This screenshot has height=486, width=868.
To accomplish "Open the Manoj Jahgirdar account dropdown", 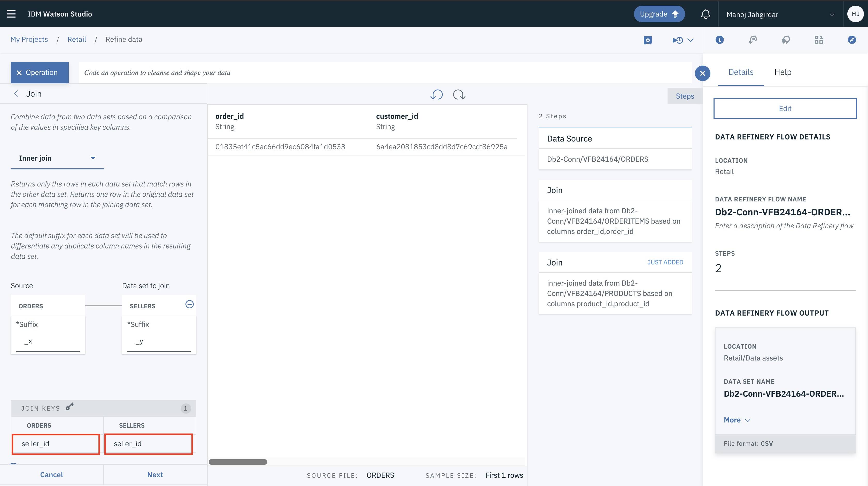I will click(780, 14).
